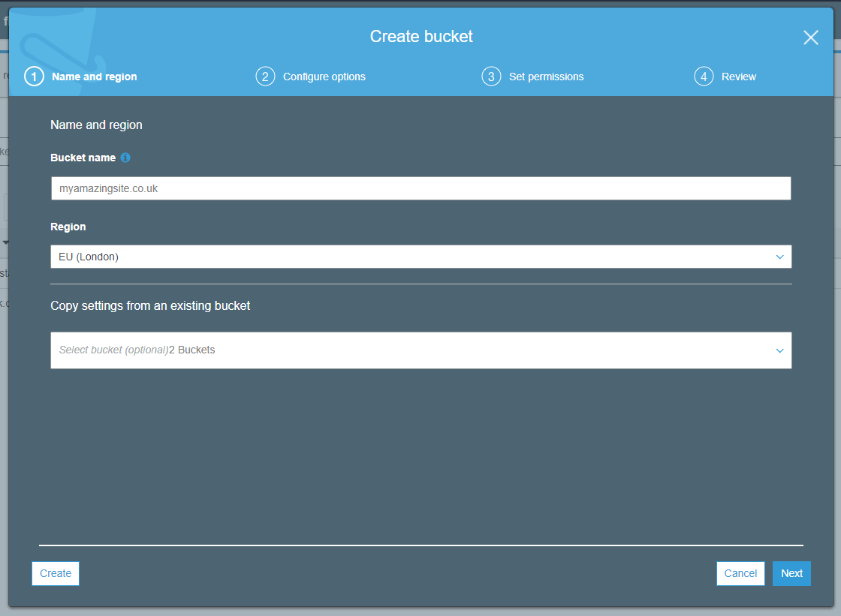Viewport: 841px width, 616px height.
Task: Click the Region label text
Action: click(68, 227)
